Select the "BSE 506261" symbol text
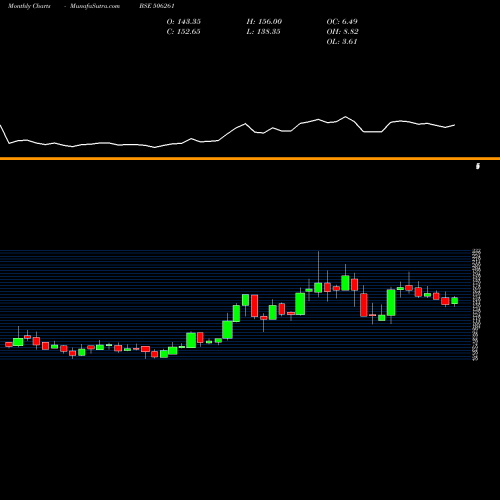Viewport: 500px width, 500px height. click(157, 6)
